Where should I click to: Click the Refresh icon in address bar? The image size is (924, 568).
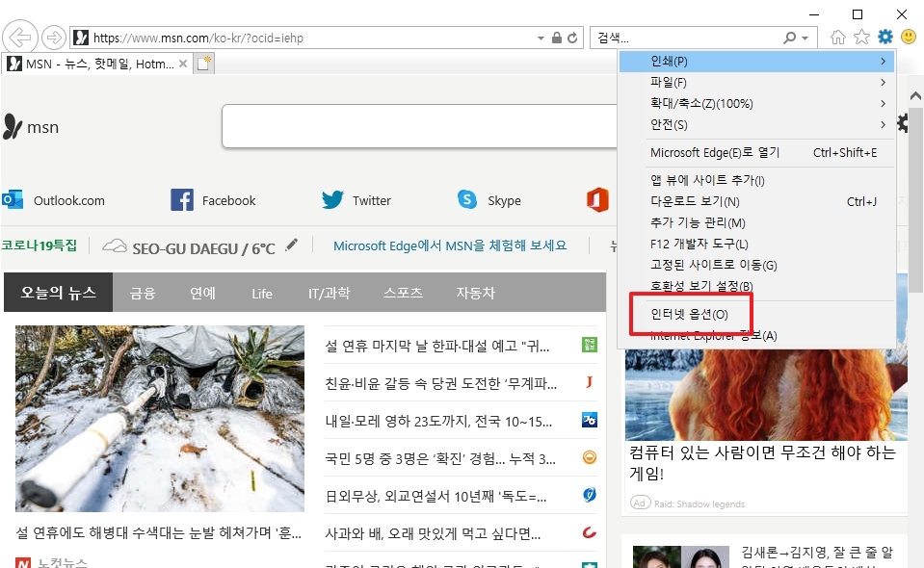(x=572, y=38)
